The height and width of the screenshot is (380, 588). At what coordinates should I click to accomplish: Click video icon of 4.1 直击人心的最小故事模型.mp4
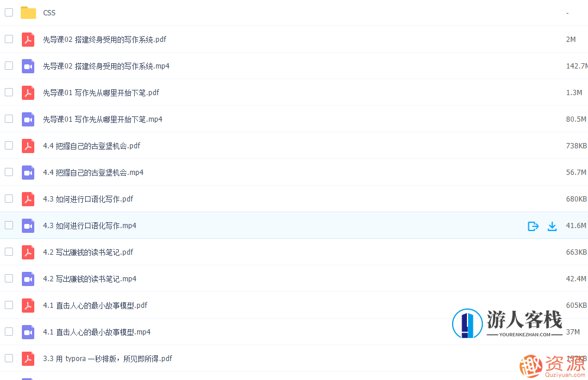(28, 332)
